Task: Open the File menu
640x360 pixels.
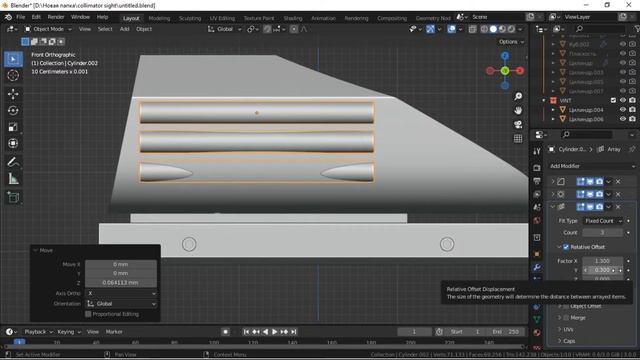Action: [20, 17]
